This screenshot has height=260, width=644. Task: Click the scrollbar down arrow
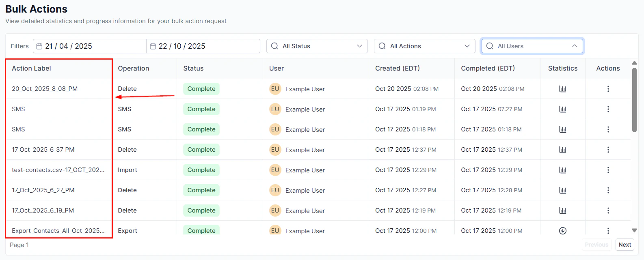(x=634, y=230)
